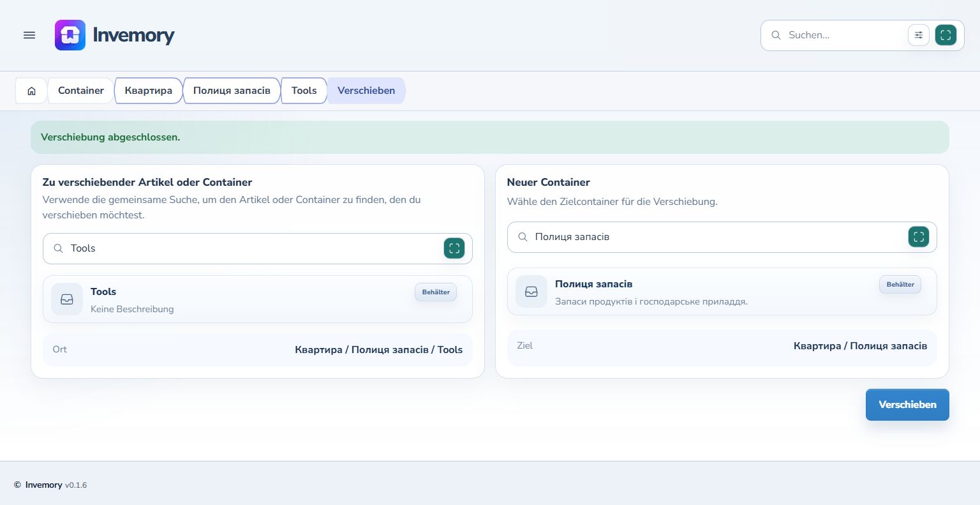This screenshot has width=980, height=505.
Task: Select the Tools search result card
Action: pyautogui.click(x=258, y=299)
